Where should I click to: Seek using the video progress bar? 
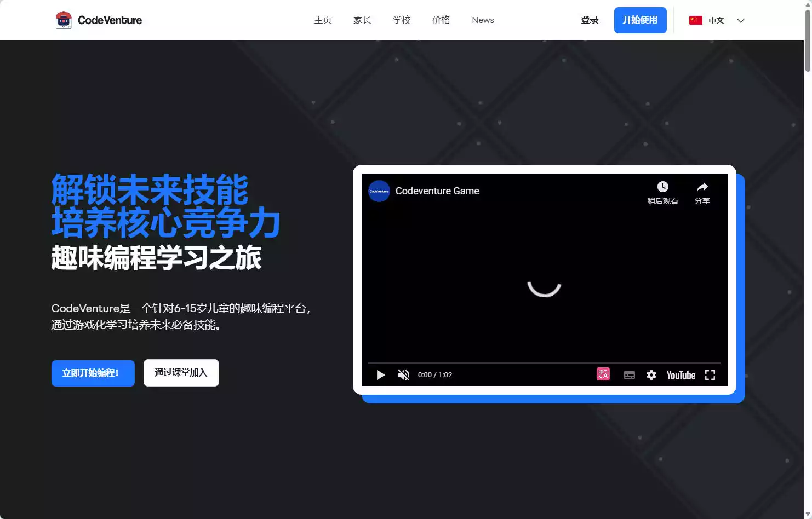545,363
